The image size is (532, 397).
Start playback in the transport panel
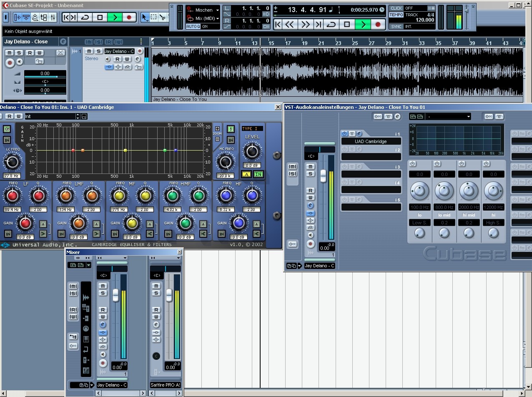coord(363,25)
